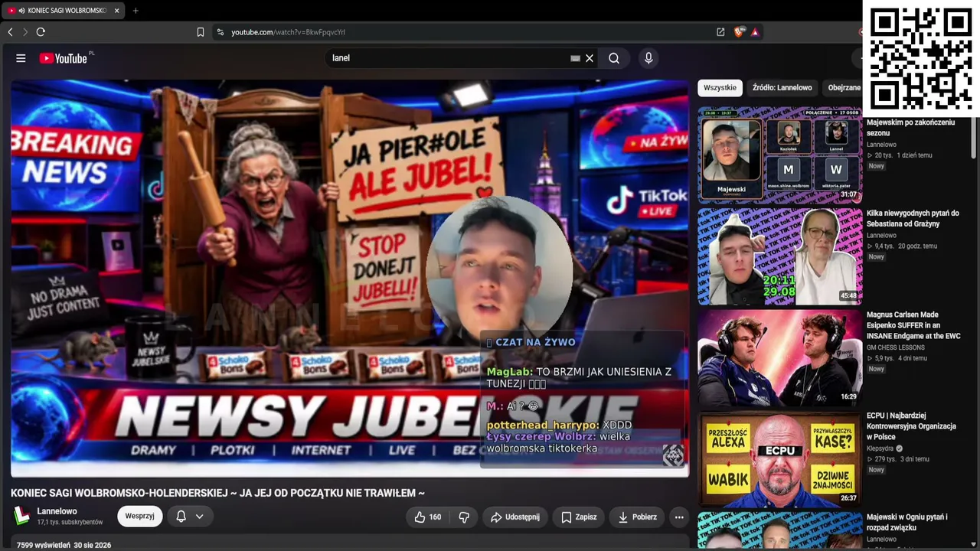This screenshot has width=980, height=551.
Task: Click the GM CHESS LESSONS channel name
Action: [896, 347]
